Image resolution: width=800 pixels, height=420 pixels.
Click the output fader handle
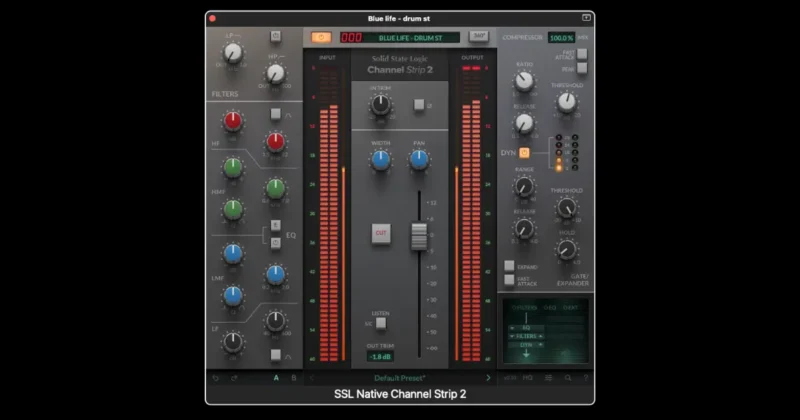coord(419,236)
